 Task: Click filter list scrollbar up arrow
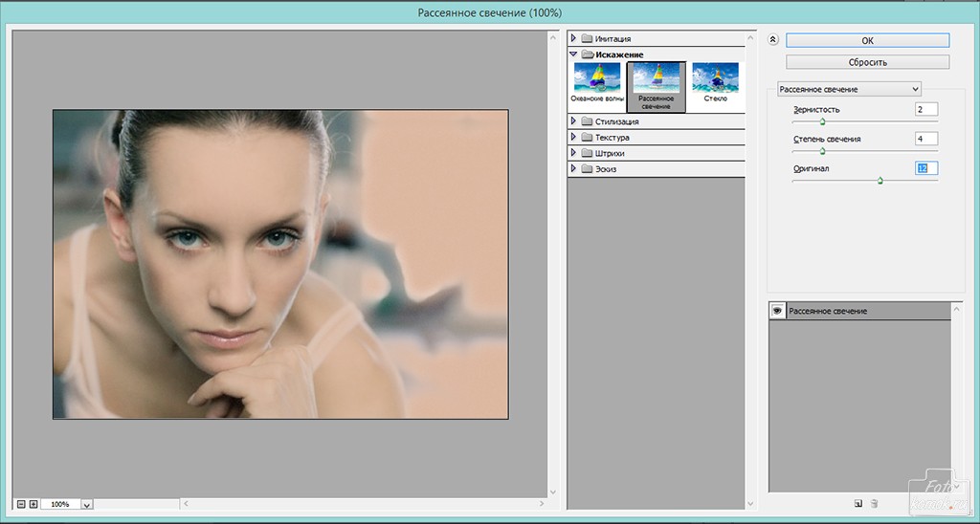(x=750, y=38)
